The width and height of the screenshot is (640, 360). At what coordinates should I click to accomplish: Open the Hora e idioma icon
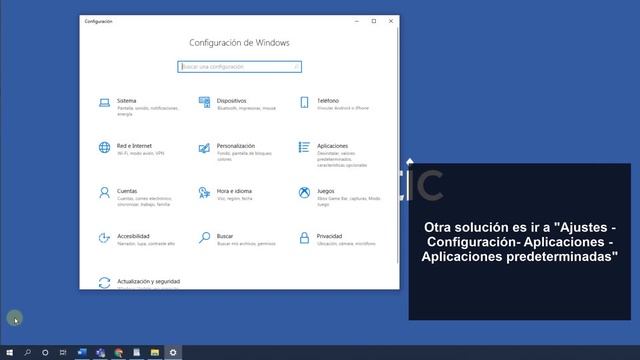tap(204, 193)
